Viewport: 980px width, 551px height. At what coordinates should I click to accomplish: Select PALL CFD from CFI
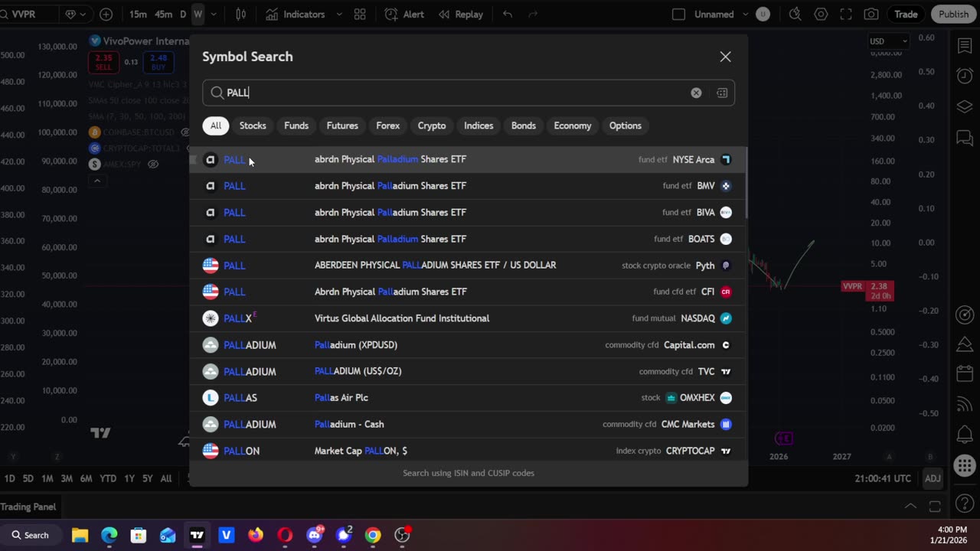(468, 292)
